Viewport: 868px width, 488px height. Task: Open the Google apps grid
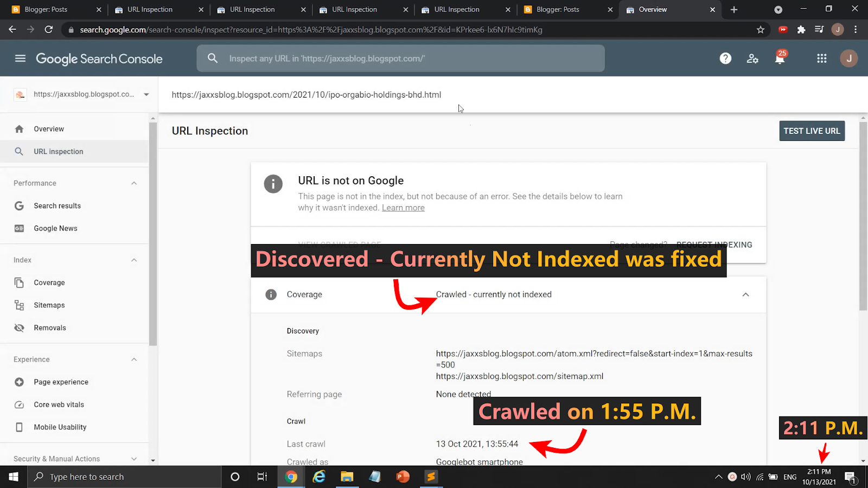[822, 59]
